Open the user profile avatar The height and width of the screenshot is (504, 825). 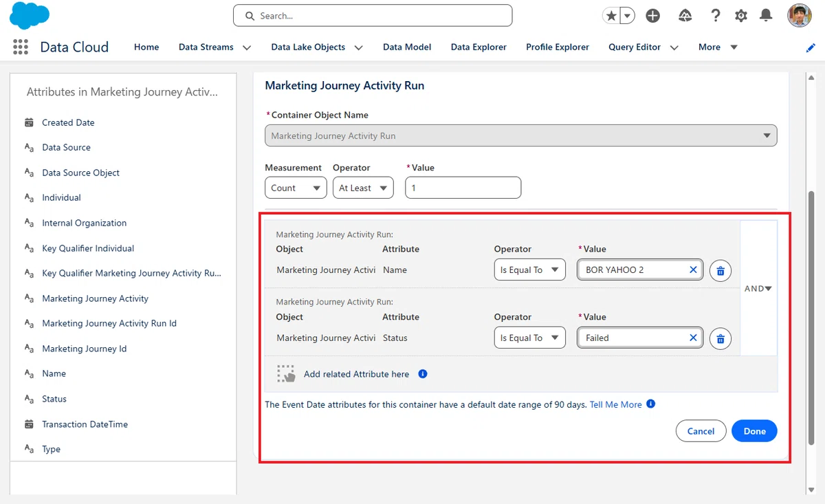[x=800, y=16]
